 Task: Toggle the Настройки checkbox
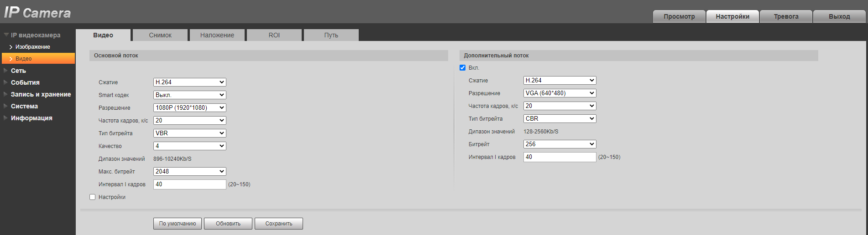point(93,197)
